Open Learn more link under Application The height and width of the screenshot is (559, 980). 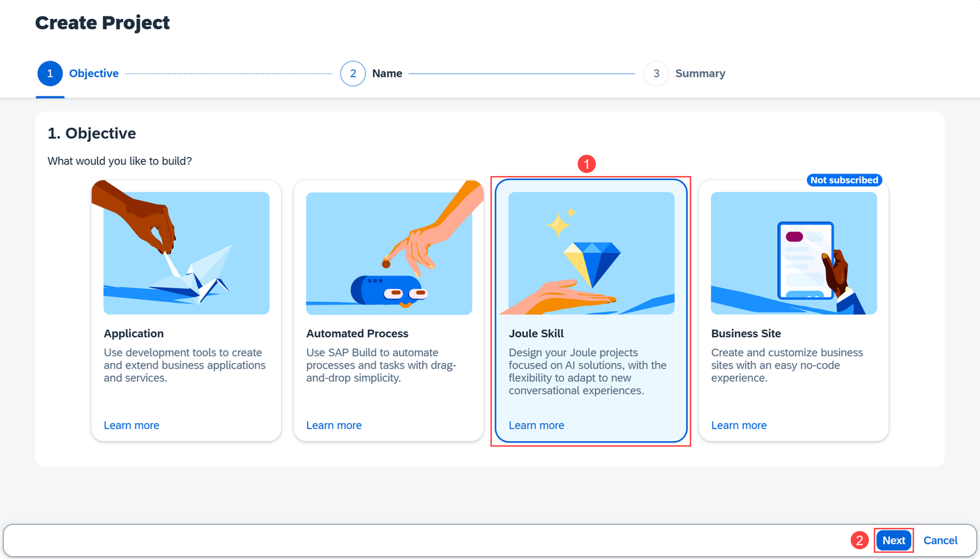coord(131,425)
